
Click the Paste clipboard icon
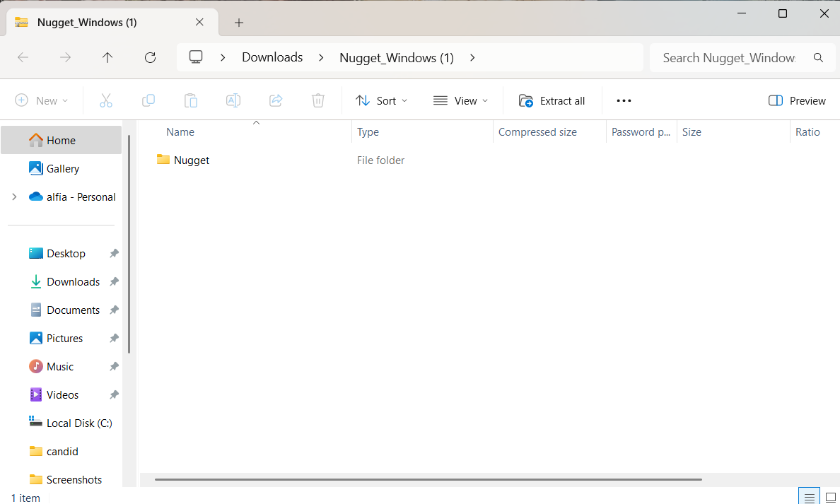pos(191,100)
